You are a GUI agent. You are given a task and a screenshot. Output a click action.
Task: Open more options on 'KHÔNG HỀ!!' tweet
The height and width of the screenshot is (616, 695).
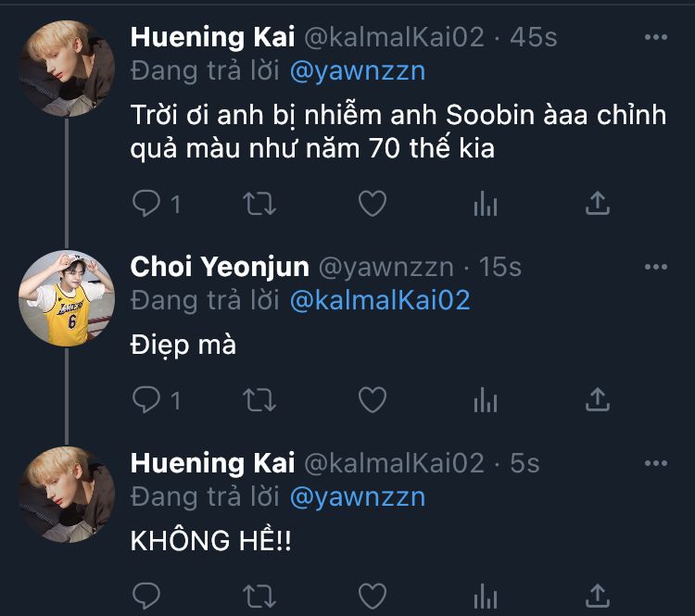pos(655,462)
